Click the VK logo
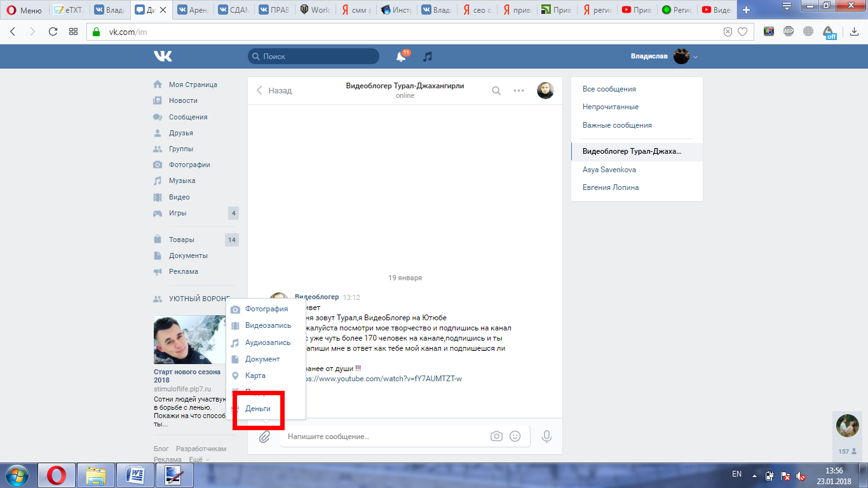Image resolution: width=868 pixels, height=488 pixels. pyautogui.click(x=163, y=57)
